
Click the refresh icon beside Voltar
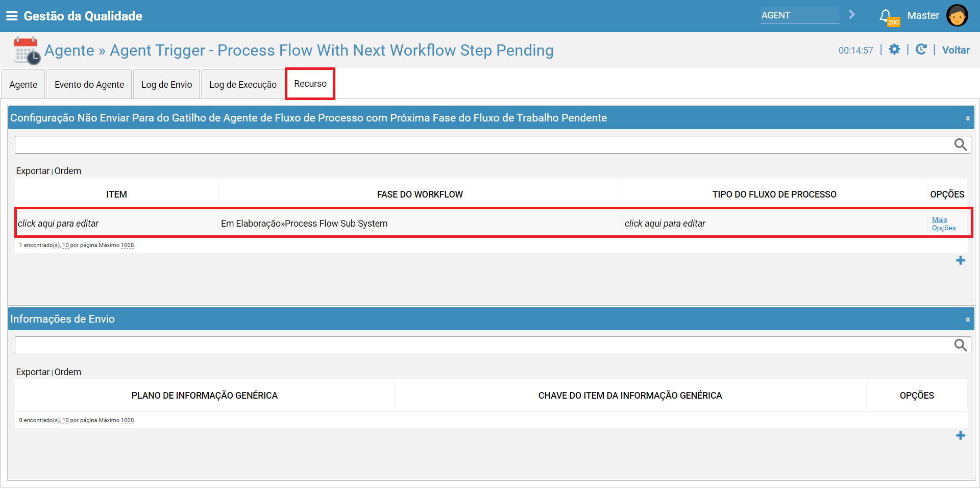pyautogui.click(x=921, y=50)
